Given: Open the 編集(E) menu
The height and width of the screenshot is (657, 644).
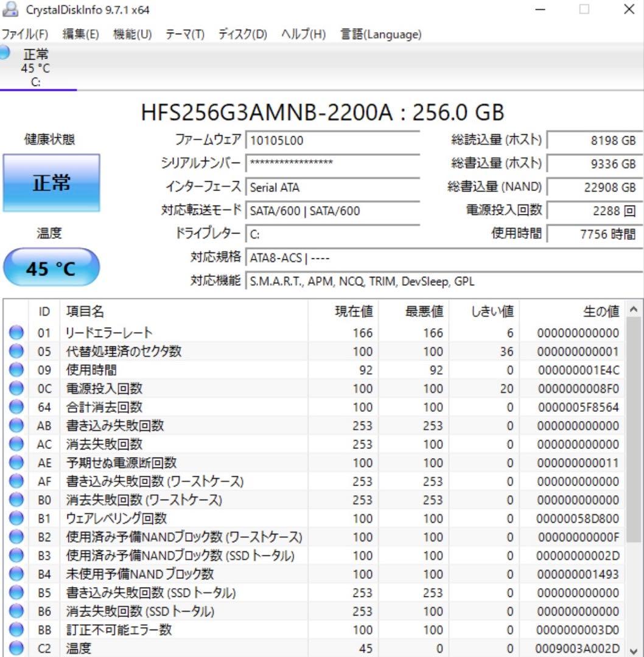Looking at the screenshot, I should [80, 34].
